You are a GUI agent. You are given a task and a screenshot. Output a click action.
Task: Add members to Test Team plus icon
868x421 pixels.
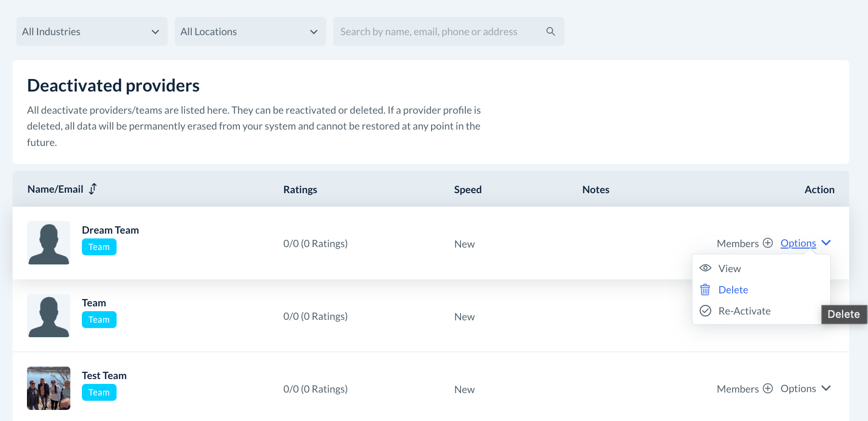pyautogui.click(x=768, y=389)
